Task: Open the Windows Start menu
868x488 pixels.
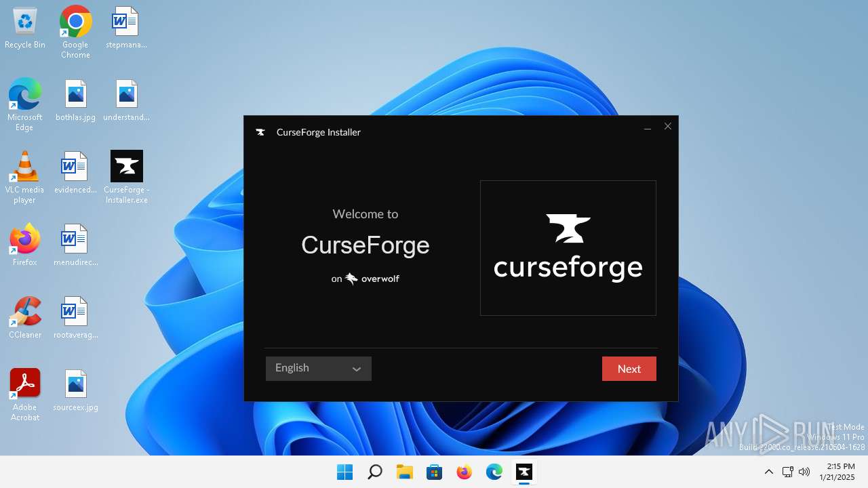Action: tap(344, 472)
